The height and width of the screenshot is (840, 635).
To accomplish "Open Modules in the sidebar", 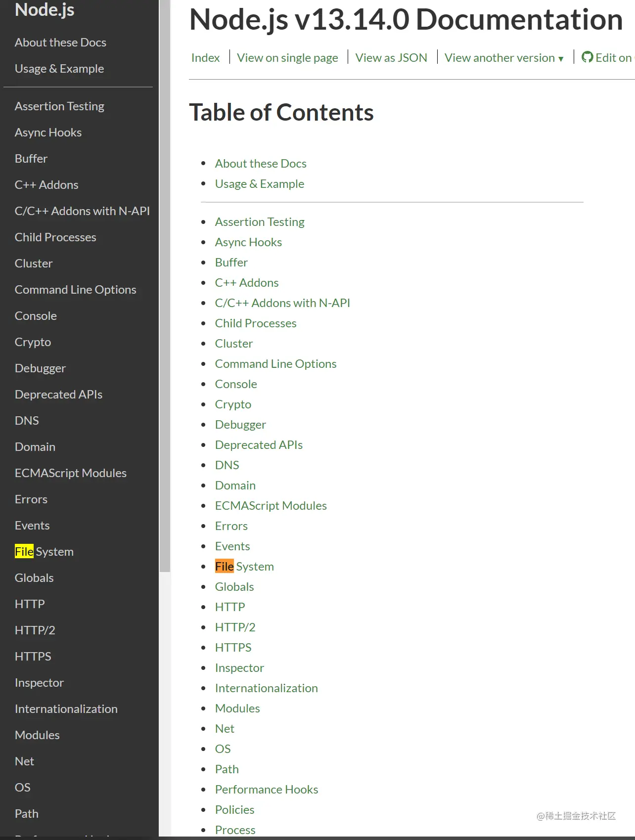I will point(37,735).
